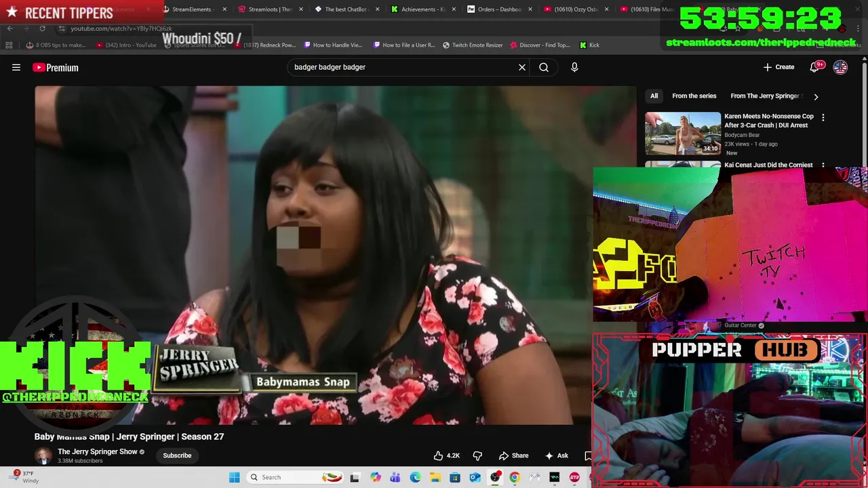Select the All filter chip

tap(654, 96)
